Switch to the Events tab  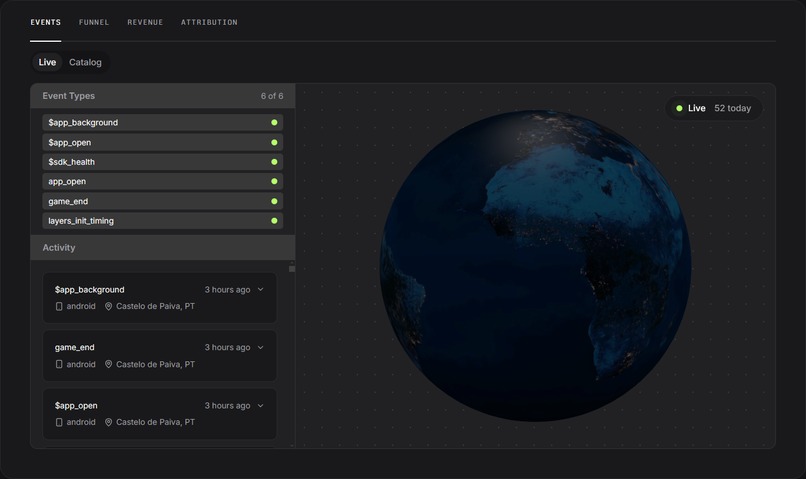pyautogui.click(x=45, y=22)
